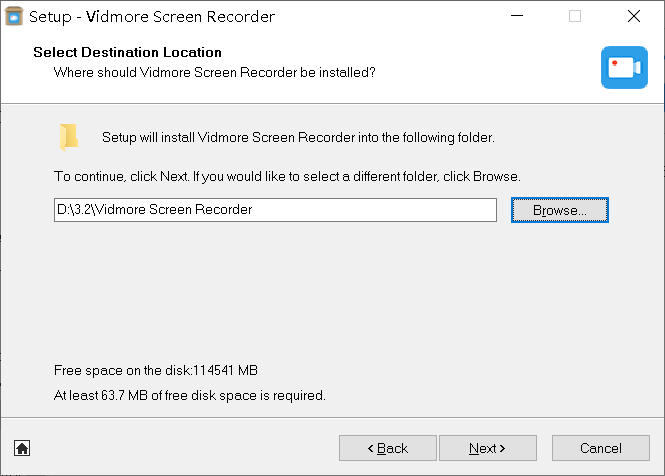Cancel the installation
This screenshot has height=476, width=665.
[x=600, y=448]
